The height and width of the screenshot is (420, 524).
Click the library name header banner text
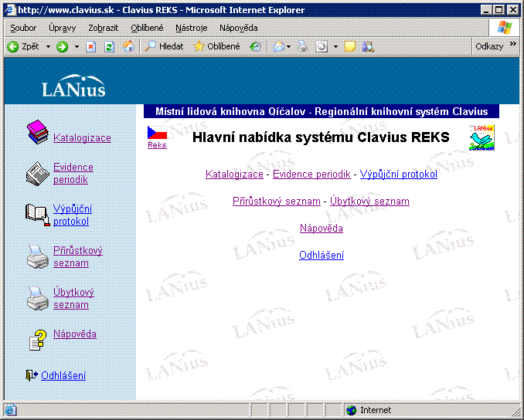point(322,111)
